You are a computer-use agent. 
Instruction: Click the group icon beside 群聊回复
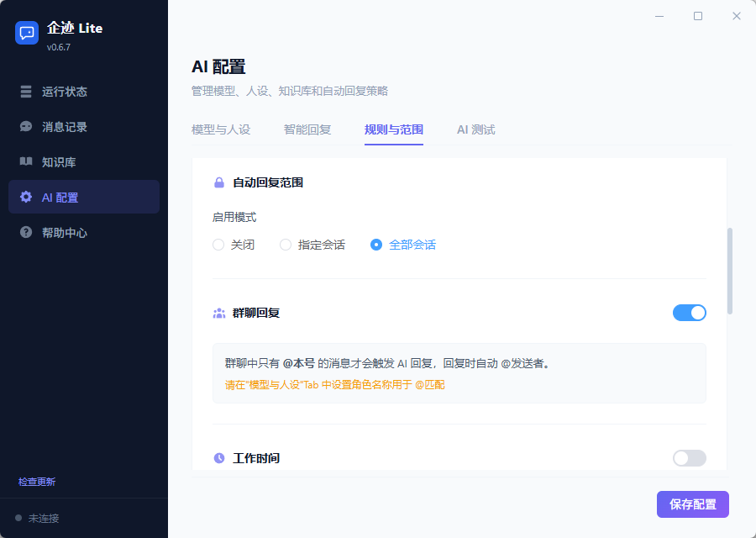point(219,312)
